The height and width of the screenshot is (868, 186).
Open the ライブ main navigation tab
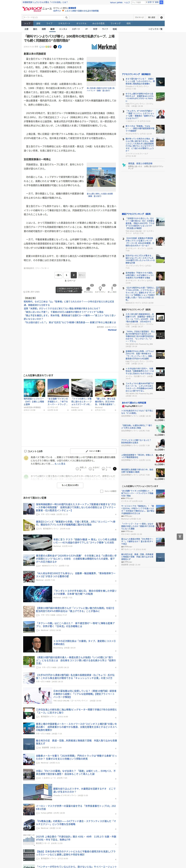pyautogui.click(x=49, y=24)
